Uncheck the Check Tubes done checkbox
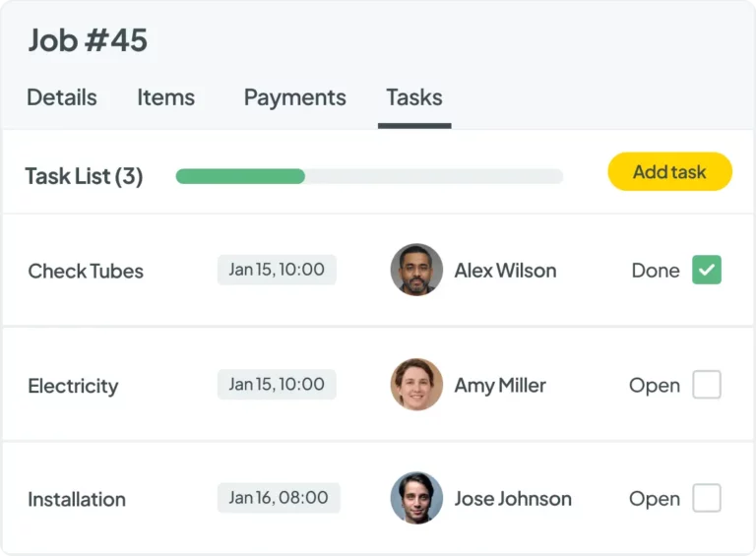The height and width of the screenshot is (556, 756). pos(707,270)
